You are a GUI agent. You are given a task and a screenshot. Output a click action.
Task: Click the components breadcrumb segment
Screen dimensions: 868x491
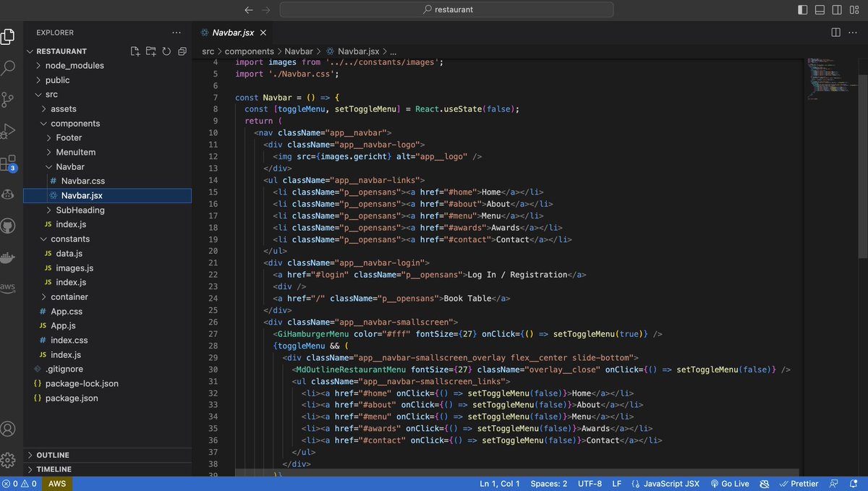click(249, 51)
